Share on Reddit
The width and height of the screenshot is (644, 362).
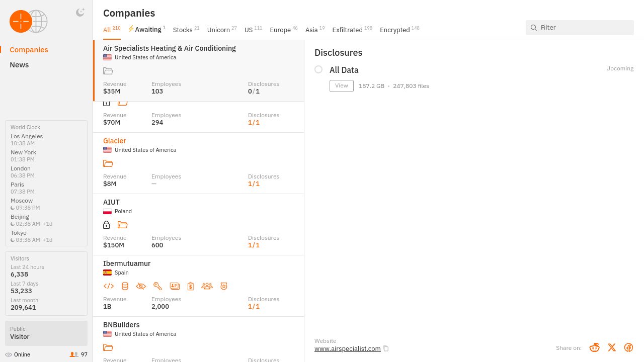[594, 347]
